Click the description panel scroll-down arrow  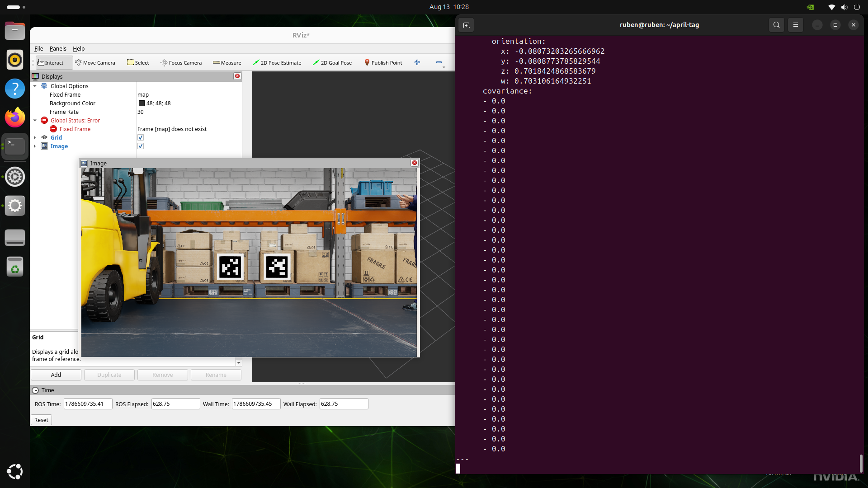coord(239,362)
